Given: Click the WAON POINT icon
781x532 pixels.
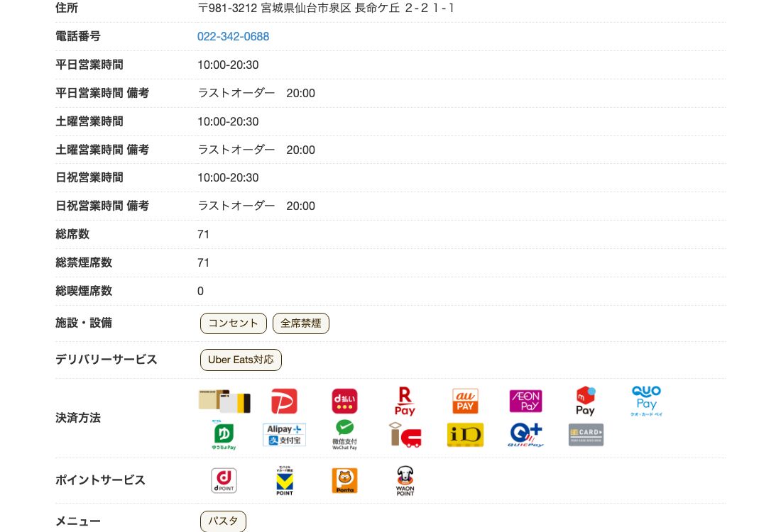Looking at the screenshot, I should 405,481.
